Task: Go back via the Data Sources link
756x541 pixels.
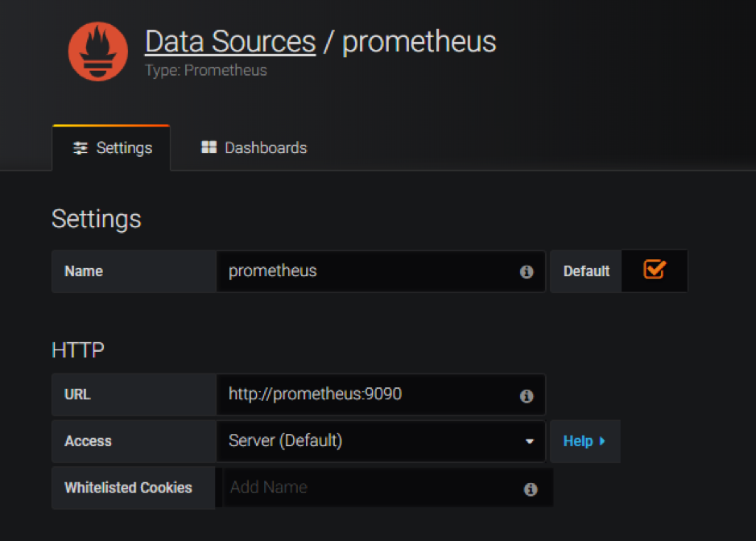Action: coord(230,42)
